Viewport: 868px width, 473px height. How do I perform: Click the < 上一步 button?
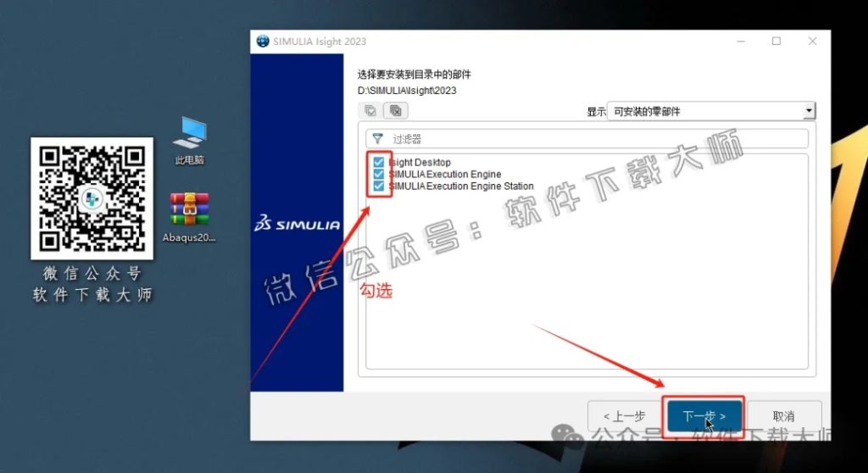pos(625,416)
